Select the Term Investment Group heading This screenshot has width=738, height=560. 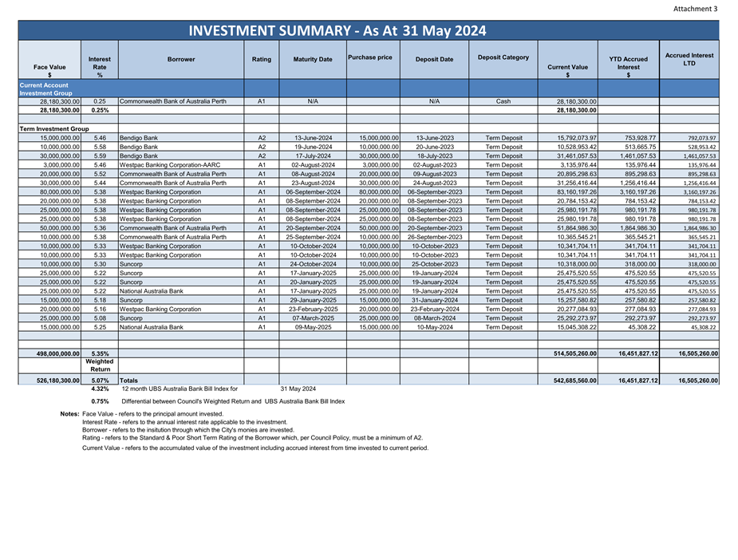[54, 129]
